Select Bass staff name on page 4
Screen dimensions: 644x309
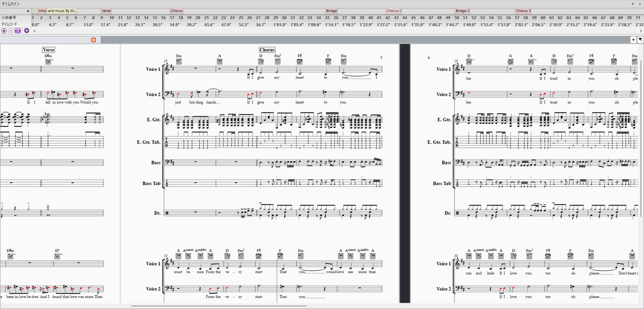point(447,162)
